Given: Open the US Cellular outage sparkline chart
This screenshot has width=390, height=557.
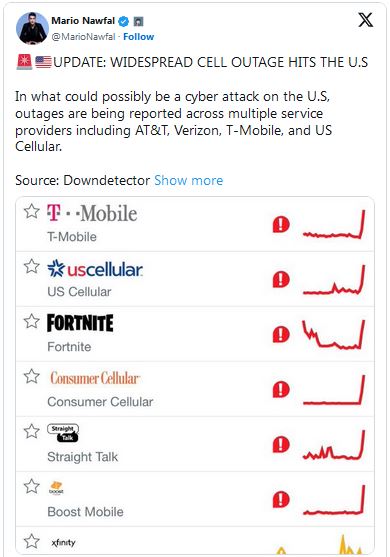Looking at the screenshot, I should click(334, 280).
